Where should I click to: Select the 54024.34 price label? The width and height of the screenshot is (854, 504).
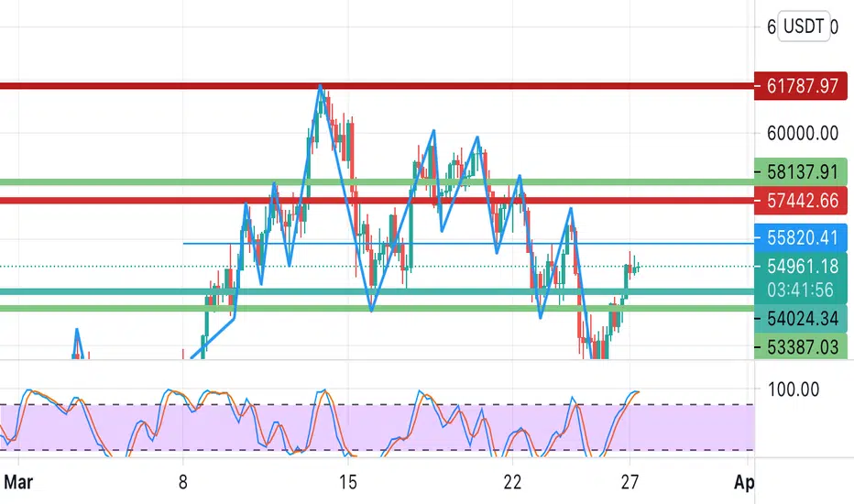point(801,318)
